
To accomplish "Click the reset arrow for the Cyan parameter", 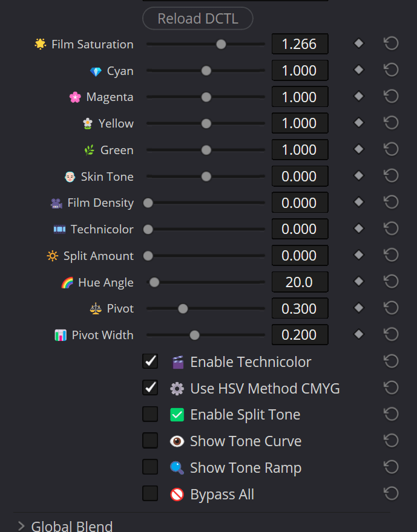I will coord(390,70).
